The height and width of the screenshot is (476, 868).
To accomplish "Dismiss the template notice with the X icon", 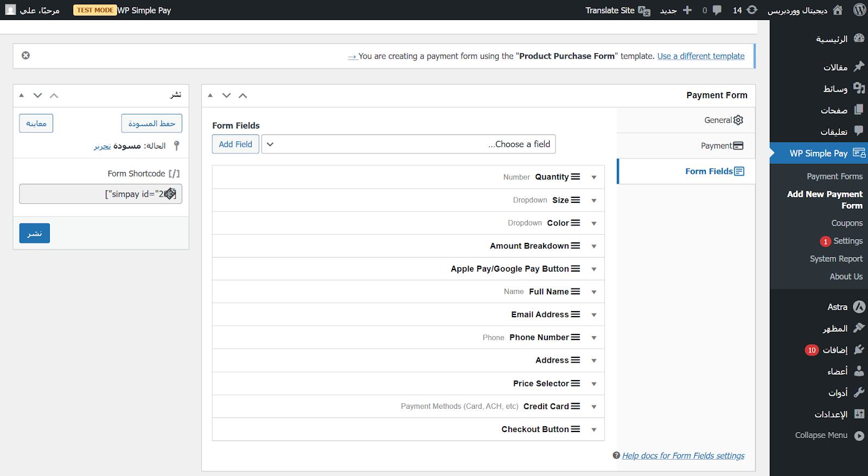I will 25,55.
